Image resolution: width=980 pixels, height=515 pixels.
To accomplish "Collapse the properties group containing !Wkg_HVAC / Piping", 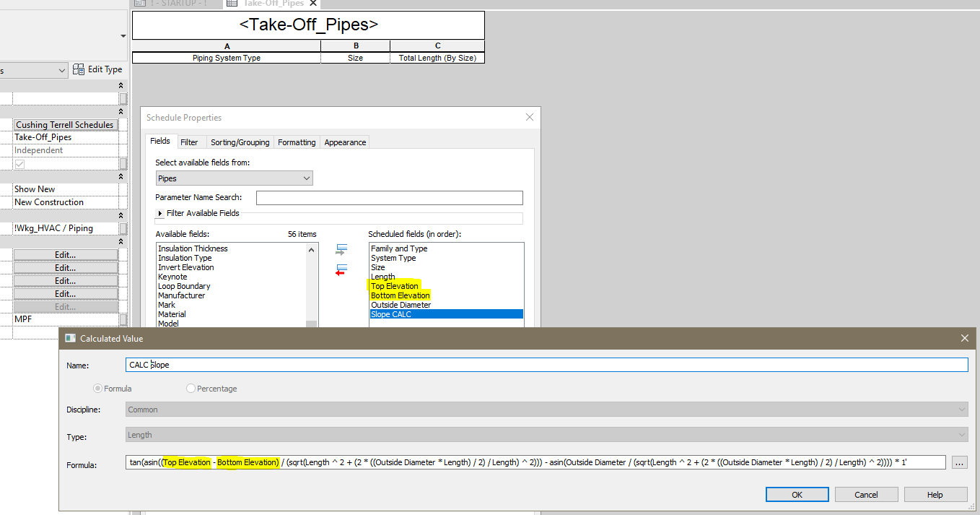I will pos(121,216).
